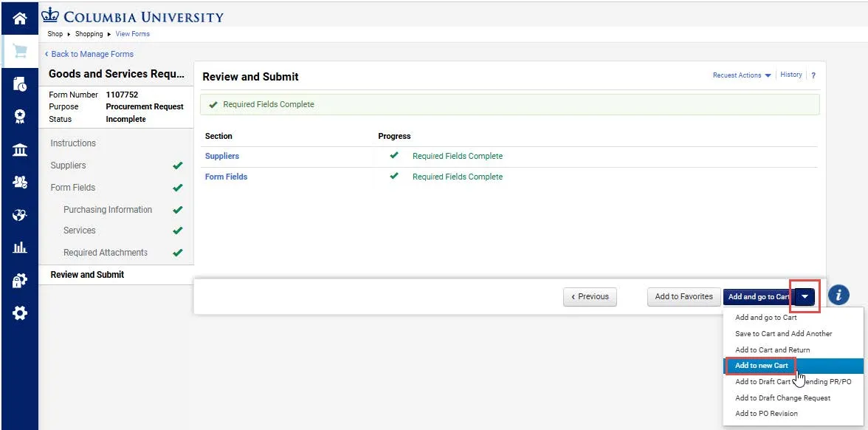The width and height of the screenshot is (868, 430).
Task: Open the setup lock-gear icon in sidebar
Action: point(19,281)
